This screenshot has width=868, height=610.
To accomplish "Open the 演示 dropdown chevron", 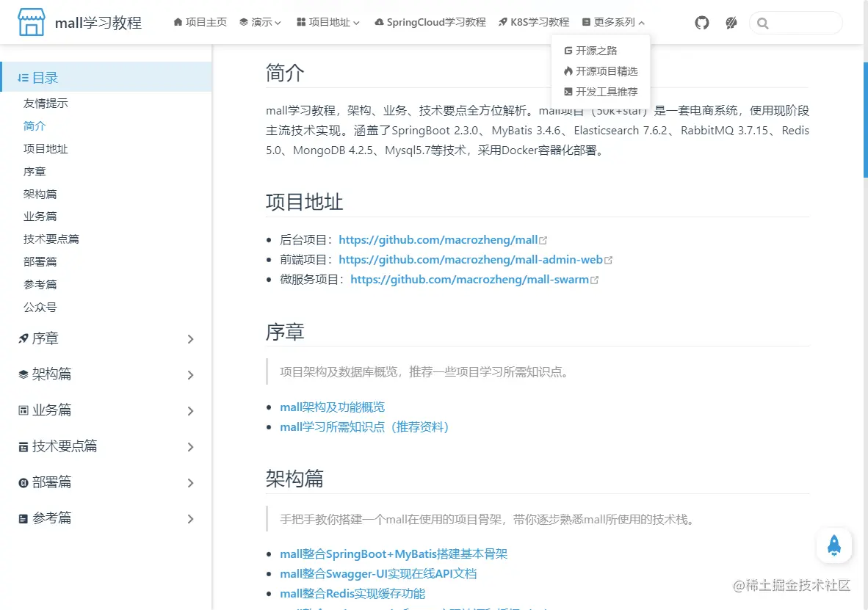I will (x=278, y=23).
